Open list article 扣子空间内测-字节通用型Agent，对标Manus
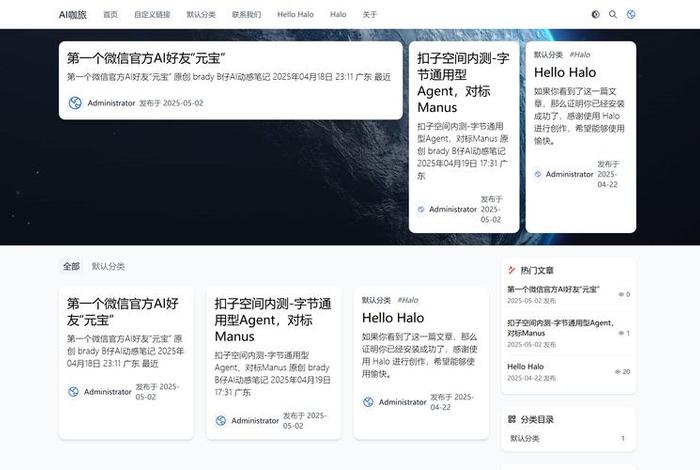The image size is (700, 470). pyautogui.click(x=273, y=320)
